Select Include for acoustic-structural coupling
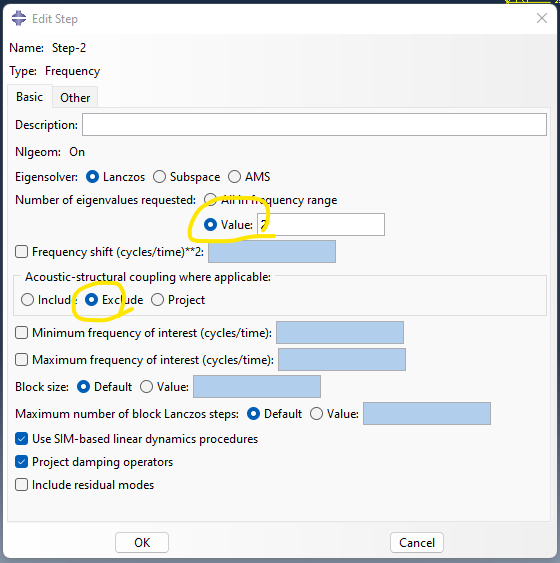Screen dimensions: 560x563 (27, 299)
